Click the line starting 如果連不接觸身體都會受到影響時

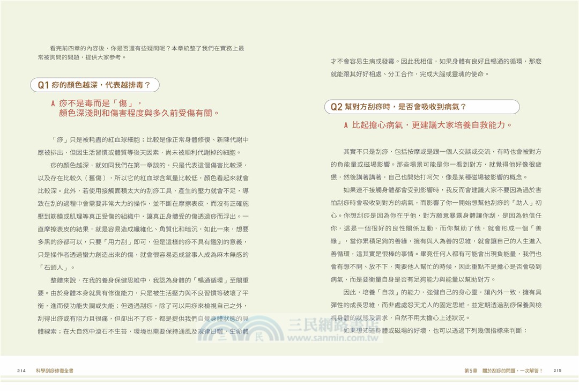tap(442, 190)
